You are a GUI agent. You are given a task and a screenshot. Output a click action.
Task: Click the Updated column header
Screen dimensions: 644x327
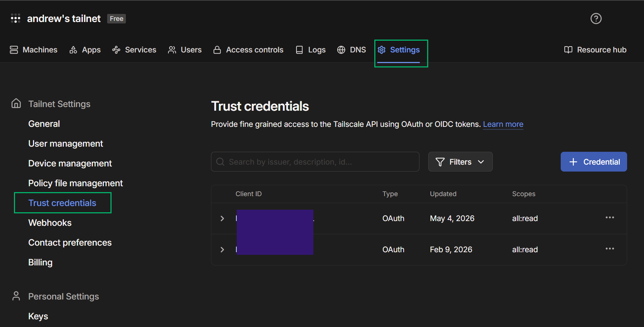click(x=443, y=194)
